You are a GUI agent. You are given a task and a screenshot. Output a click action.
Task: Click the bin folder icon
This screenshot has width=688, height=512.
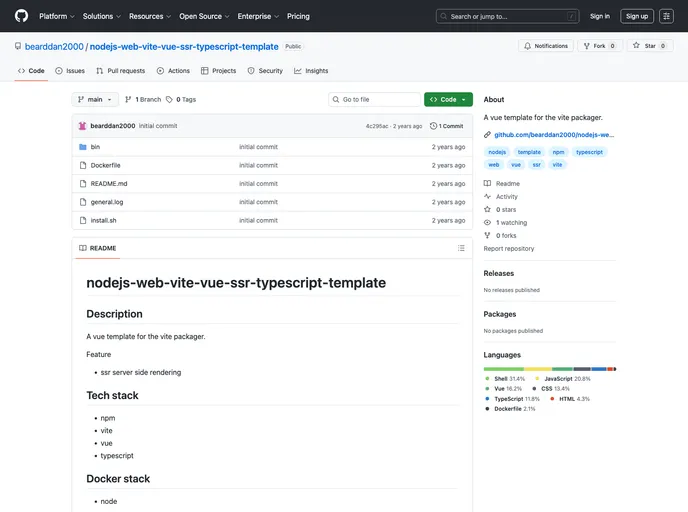coord(82,147)
